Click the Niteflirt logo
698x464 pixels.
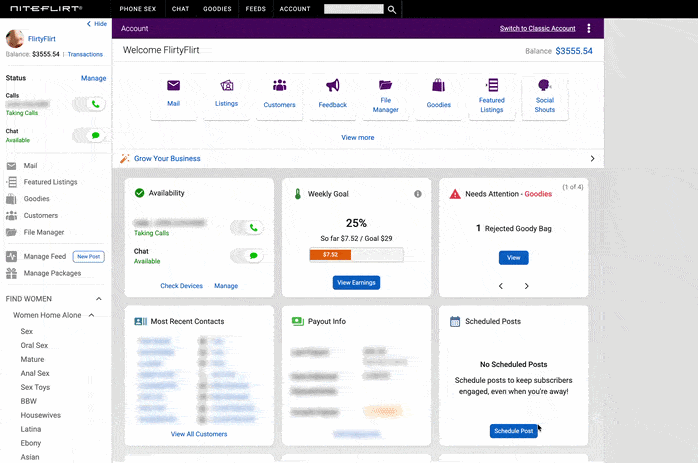(46, 9)
